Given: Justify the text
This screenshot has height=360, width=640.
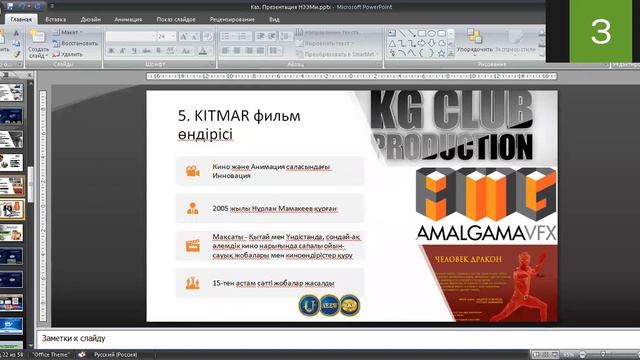Looking at the screenshot, I should point(260,51).
